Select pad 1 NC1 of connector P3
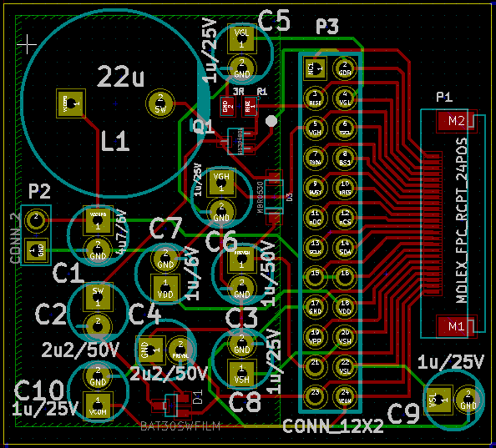 pyautogui.click(x=315, y=68)
